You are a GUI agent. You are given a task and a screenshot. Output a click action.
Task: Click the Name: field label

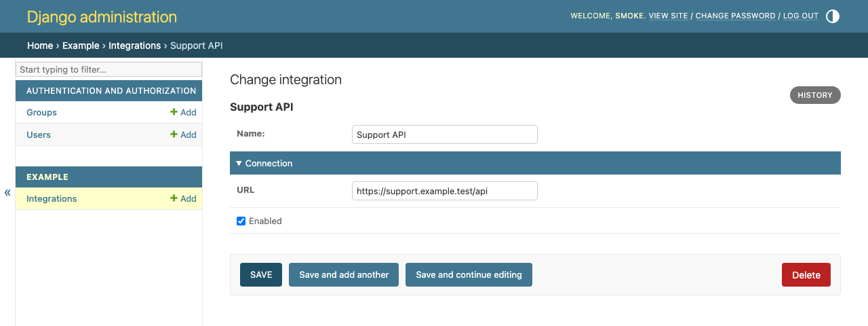coord(250,134)
